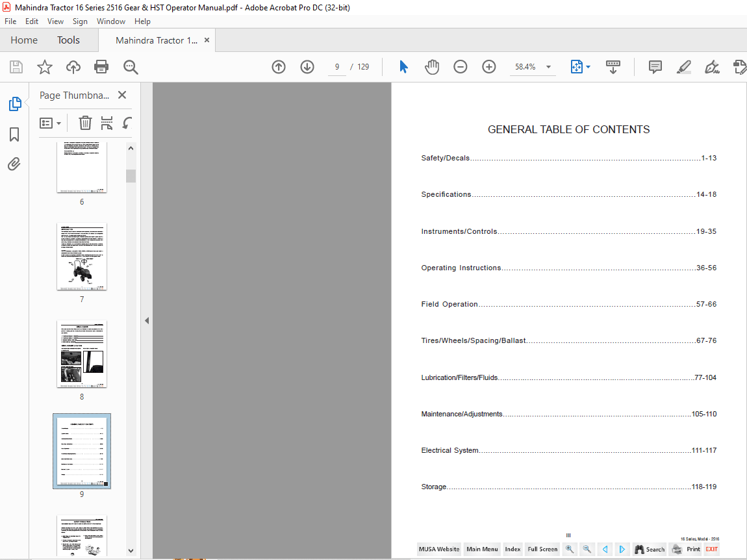The width and height of the screenshot is (747, 560).
Task: Bookmark file with star icon
Action: click(x=44, y=67)
